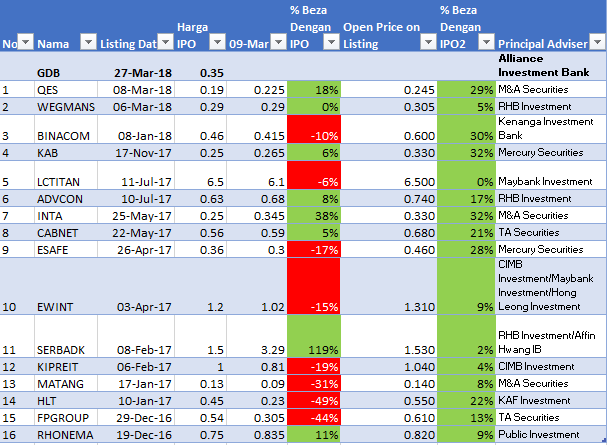Open the 09-Mar column filter dropdown

(x=278, y=42)
